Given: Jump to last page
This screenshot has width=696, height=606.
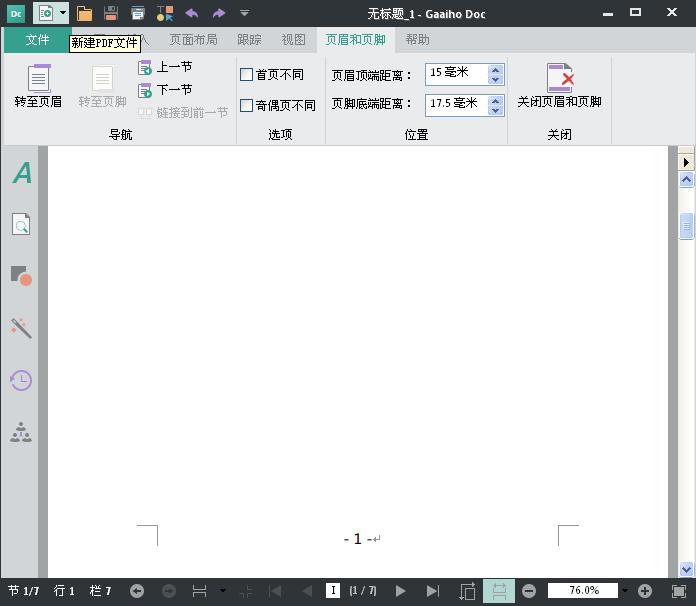Looking at the screenshot, I should pyautogui.click(x=432, y=591).
